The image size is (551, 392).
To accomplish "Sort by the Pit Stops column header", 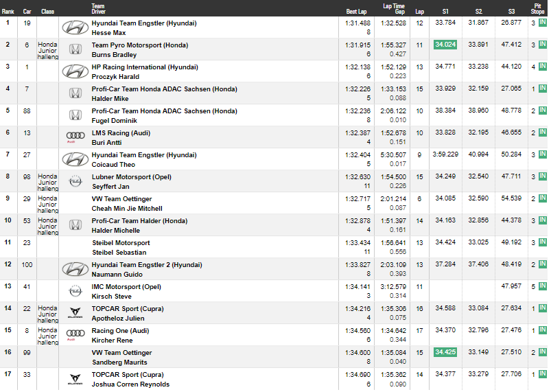I will (x=538, y=9).
